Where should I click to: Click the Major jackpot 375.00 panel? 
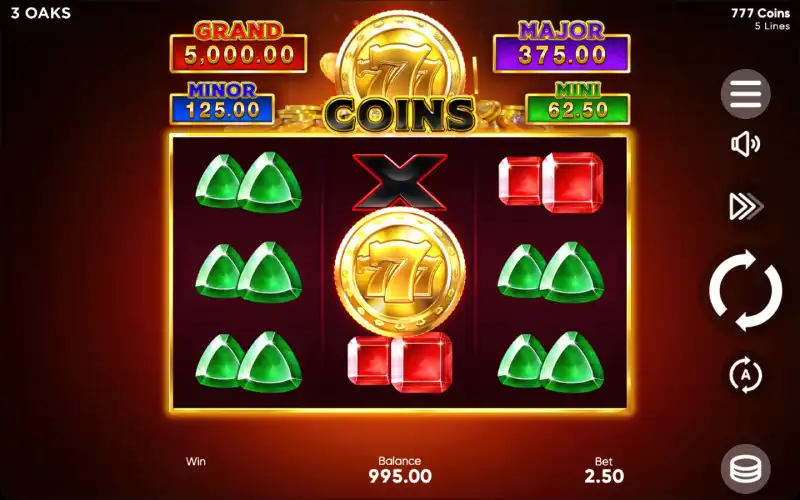[562, 48]
